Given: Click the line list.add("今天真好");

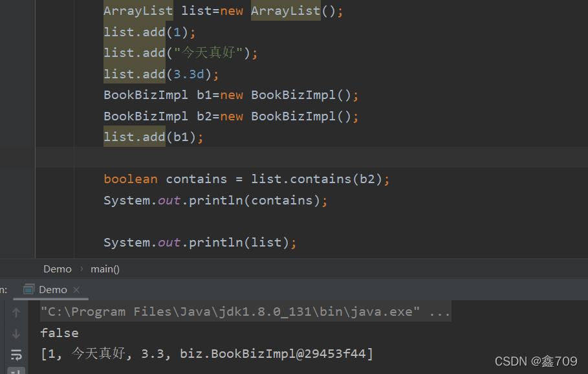Looking at the screenshot, I should tap(180, 52).
